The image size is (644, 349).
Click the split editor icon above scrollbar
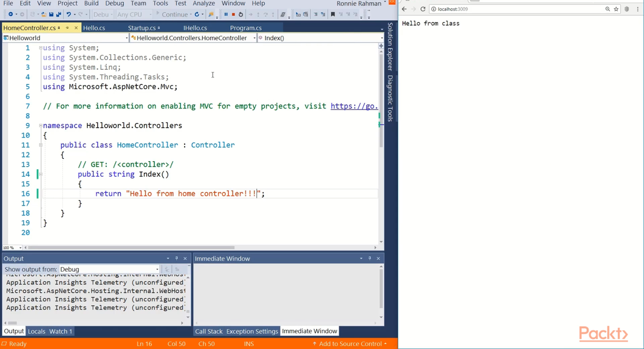381,46
